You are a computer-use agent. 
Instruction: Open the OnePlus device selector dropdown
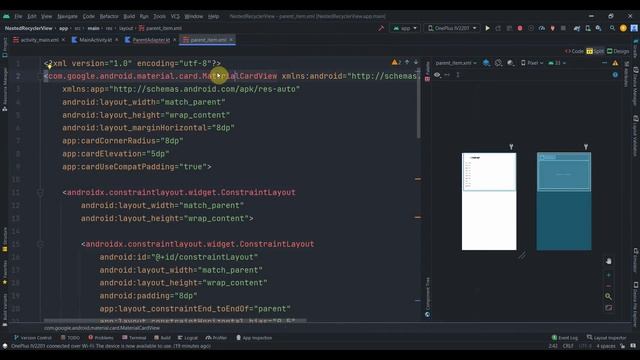pos(452,28)
